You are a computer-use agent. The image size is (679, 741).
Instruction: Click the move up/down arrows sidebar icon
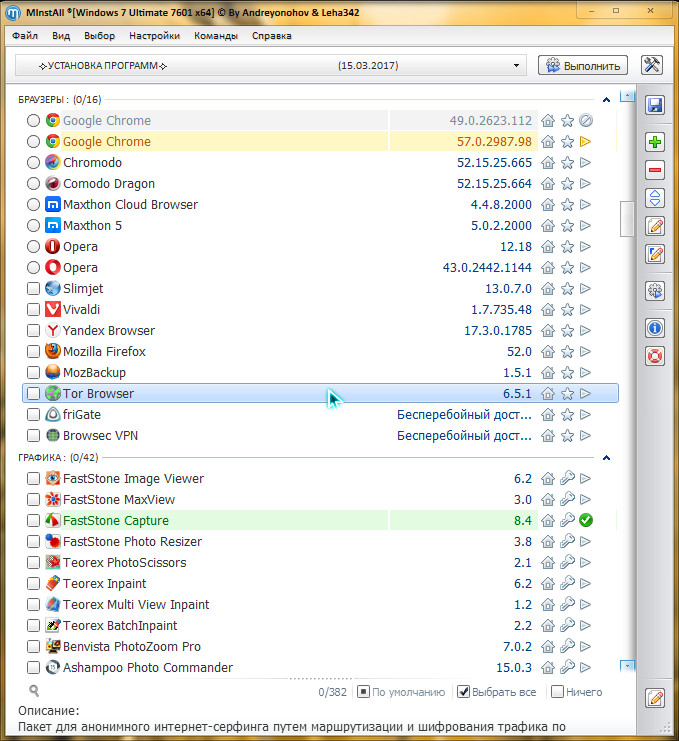(655, 198)
